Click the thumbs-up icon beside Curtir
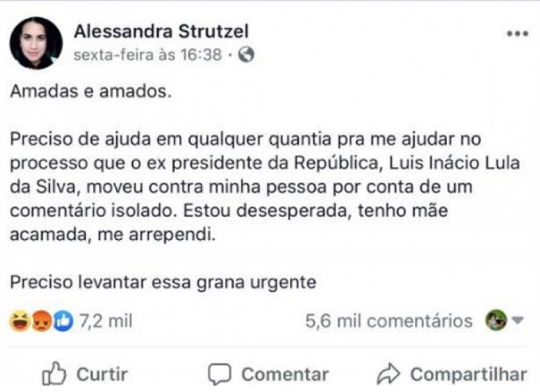Screen dimensions: 540x392 click(54, 374)
